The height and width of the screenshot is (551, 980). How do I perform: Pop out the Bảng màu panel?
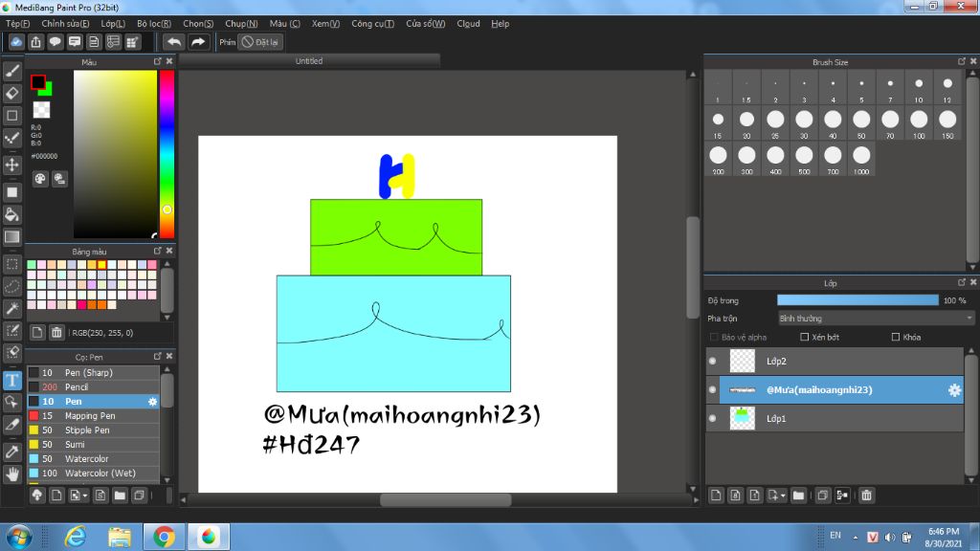coord(158,251)
